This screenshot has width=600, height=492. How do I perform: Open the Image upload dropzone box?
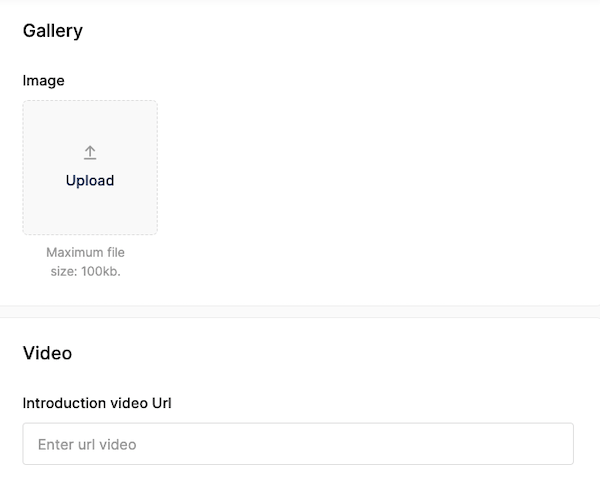click(x=90, y=167)
